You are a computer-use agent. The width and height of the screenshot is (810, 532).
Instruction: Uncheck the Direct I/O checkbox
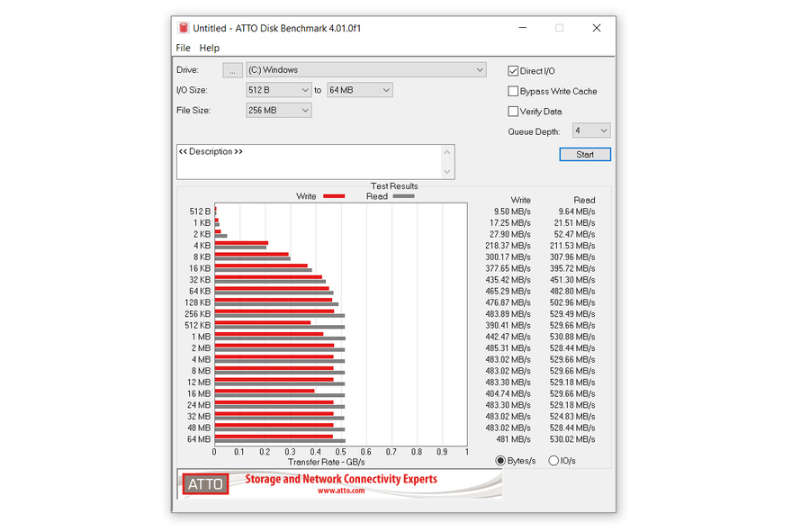(x=513, y=71)
